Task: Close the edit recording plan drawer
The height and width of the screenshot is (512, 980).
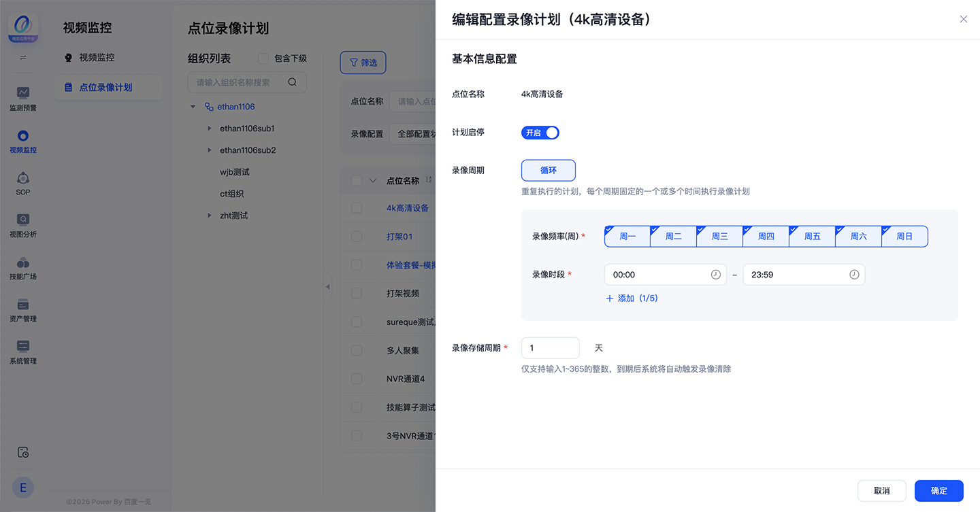Action: coord(963,19)
